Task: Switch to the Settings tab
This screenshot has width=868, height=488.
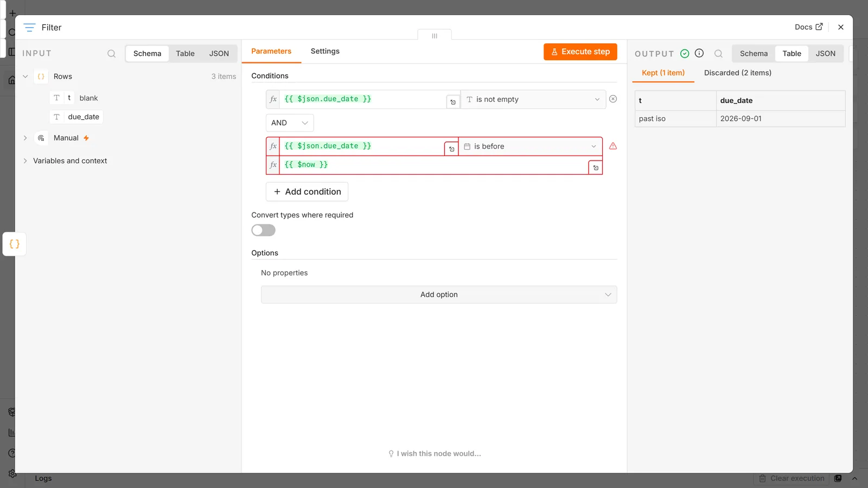Action: [x=325, y=52]
